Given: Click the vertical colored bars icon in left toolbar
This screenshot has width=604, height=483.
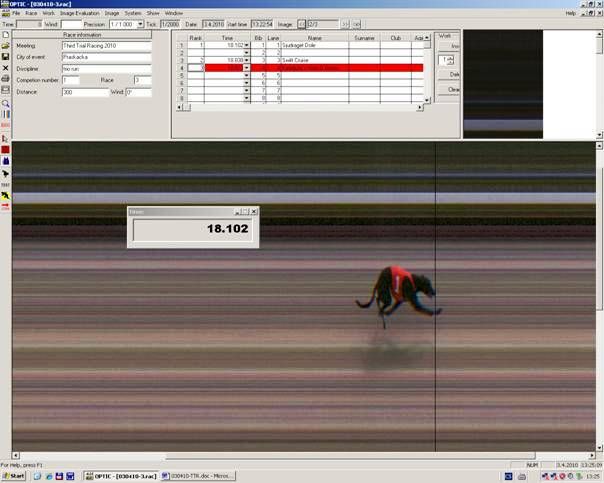Looking at the screenshot, I should coord(5,114).
